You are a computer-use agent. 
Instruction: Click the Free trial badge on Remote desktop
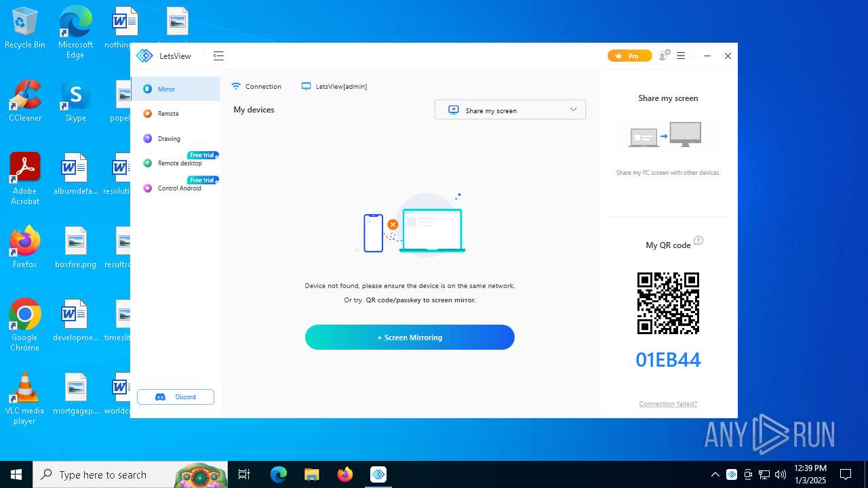pos(203,155)
